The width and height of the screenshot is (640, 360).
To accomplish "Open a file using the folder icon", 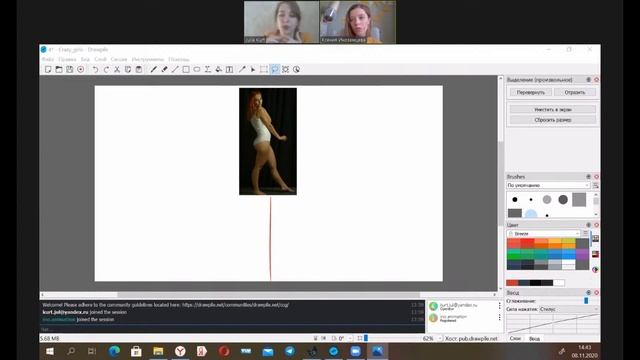I will (59, 69).
